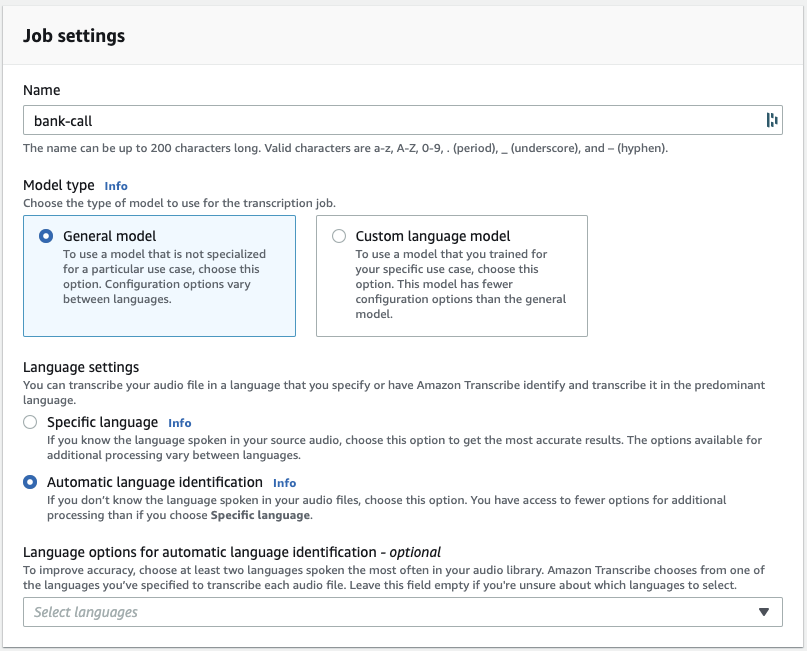
Task: Click the Select languages dropdown arrow
Action: coord(764,612)
